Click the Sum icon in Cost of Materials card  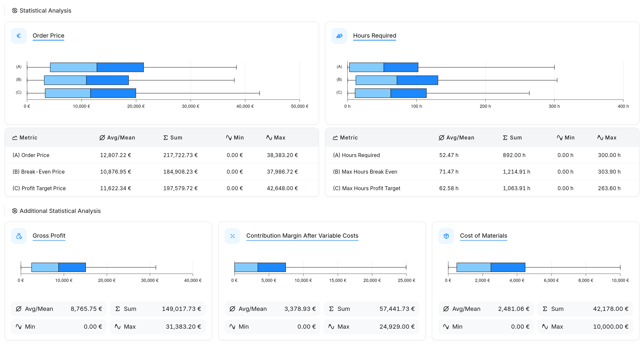(x=545, y=309)
